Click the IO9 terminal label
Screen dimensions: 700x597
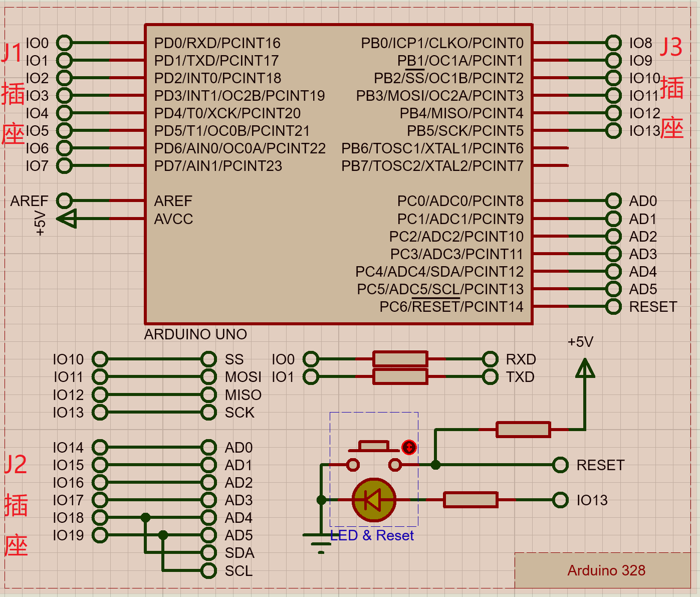[640, 61]
